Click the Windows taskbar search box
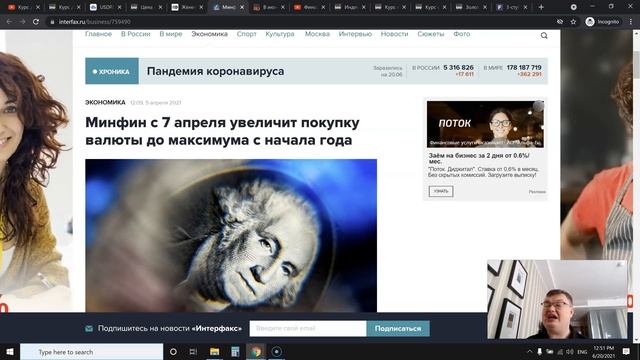 91,351
